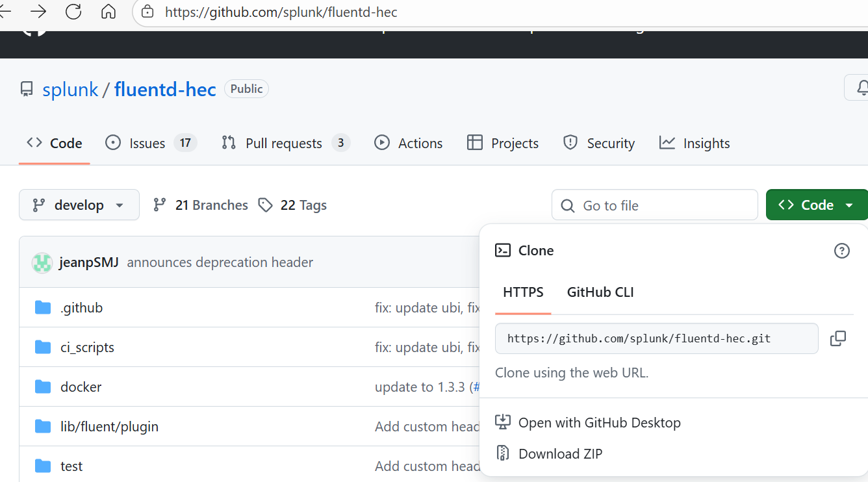Open the Pull requests tab
Viewport: 868px width, 482px height.
point(285,143)
